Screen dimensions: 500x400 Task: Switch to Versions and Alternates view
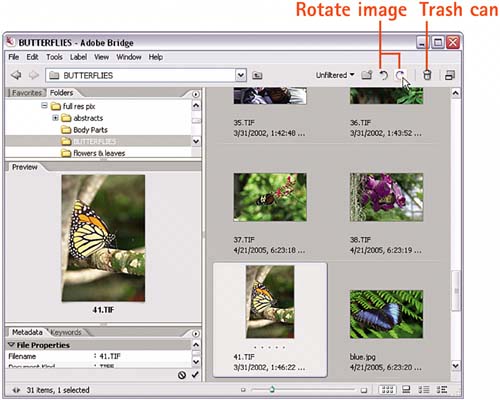[442, 389]
